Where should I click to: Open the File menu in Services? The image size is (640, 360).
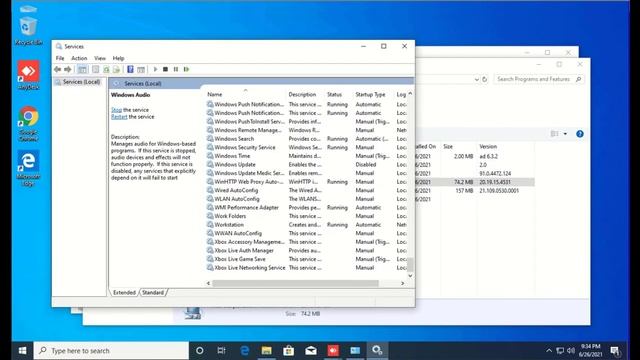click(x=60, y=58)
